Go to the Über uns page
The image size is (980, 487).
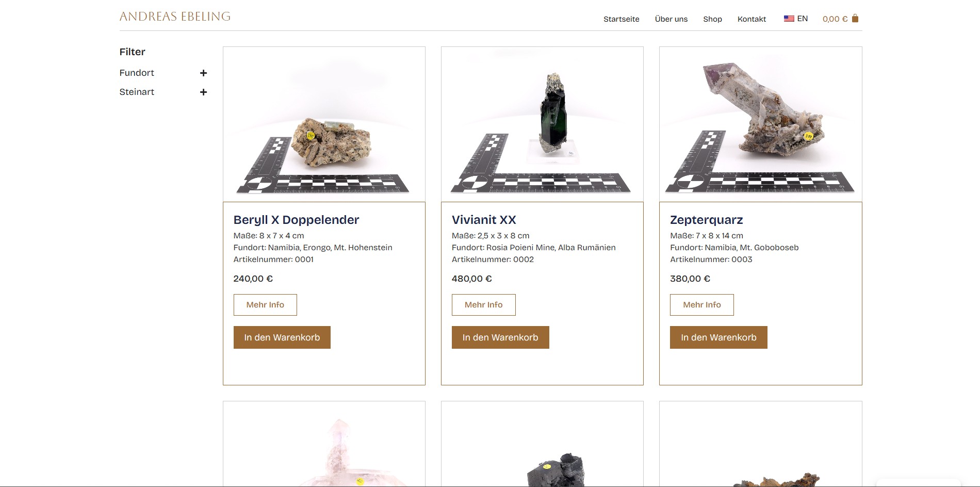[x=671, y=19]
